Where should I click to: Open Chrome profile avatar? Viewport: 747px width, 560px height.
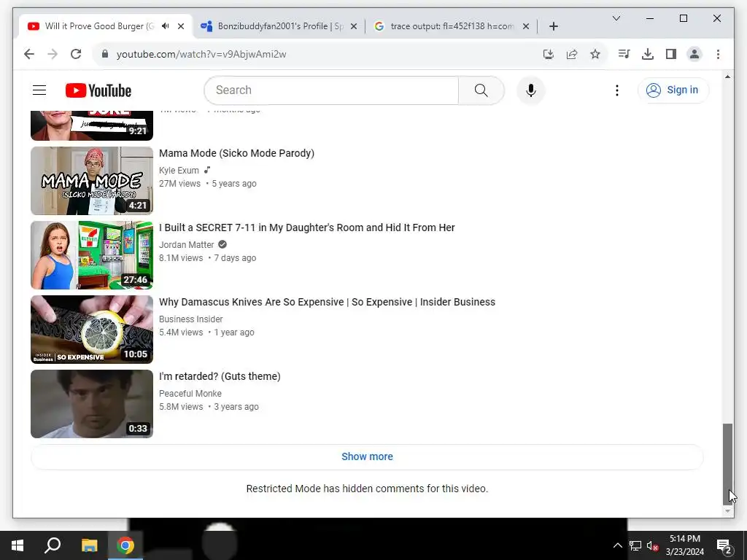click(x=694, y=54)
